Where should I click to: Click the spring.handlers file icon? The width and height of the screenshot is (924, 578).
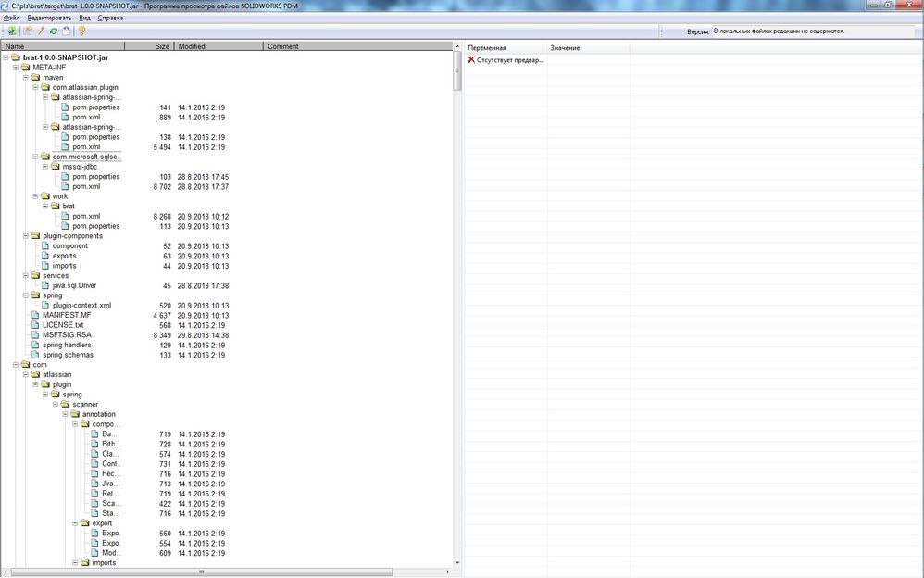[35, 345]
